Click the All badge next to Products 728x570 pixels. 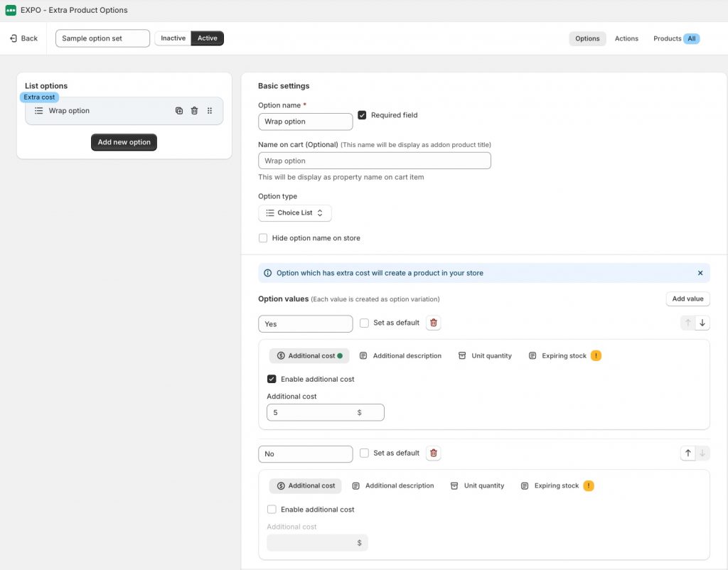click(x=691, y=38)
